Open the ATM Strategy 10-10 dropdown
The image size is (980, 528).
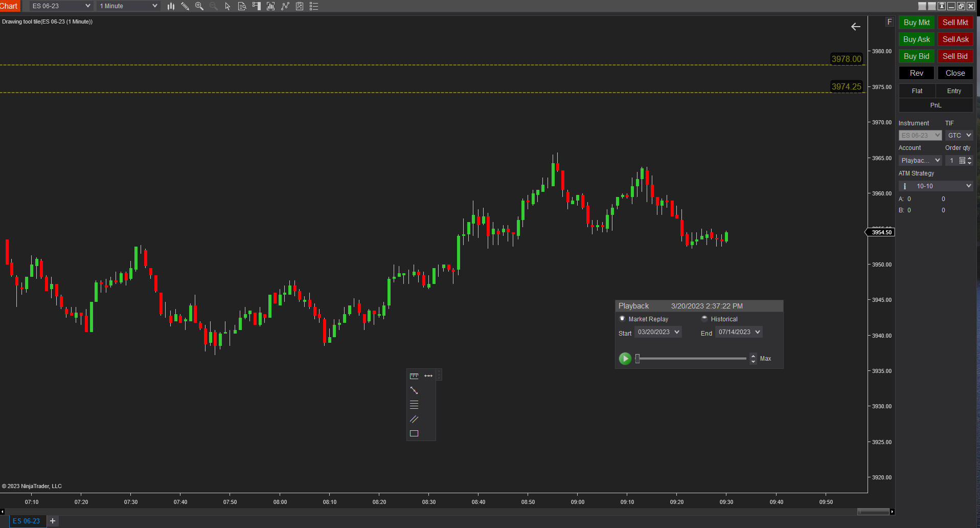[x=936, y=186]
